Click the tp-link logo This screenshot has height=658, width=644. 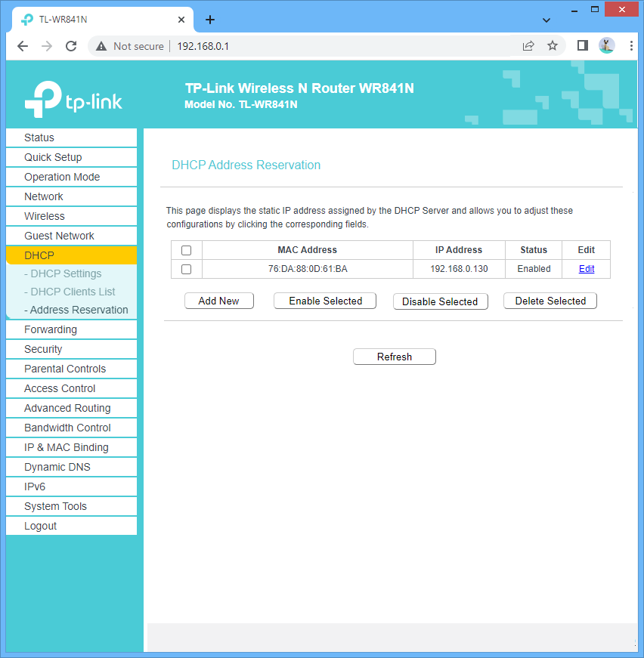click(73, 99)
